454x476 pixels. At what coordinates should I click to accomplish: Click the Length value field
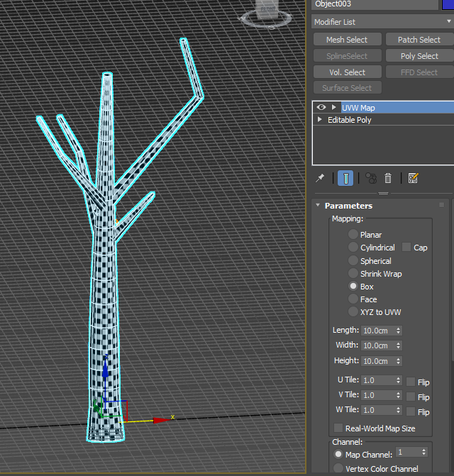point(378,331)
